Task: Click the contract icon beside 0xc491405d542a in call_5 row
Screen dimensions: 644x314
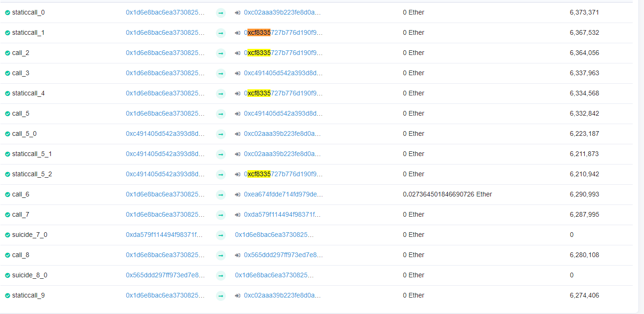Action: tap(238, 114)
